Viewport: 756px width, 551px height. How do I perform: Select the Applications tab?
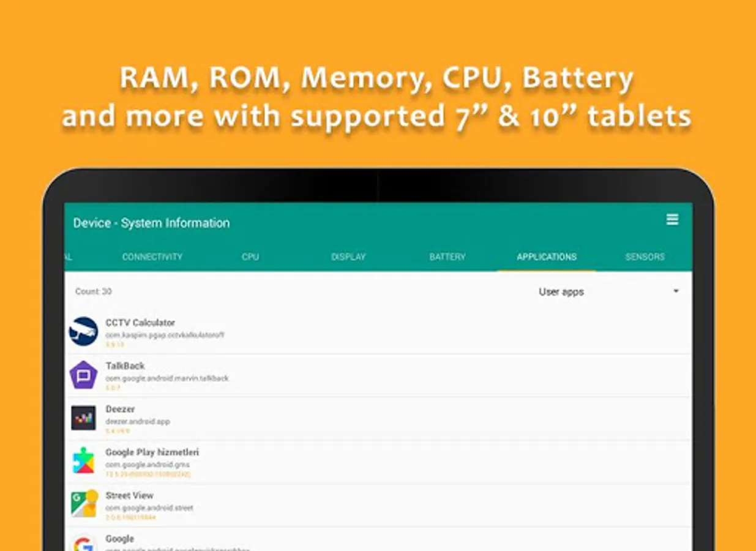547,257
